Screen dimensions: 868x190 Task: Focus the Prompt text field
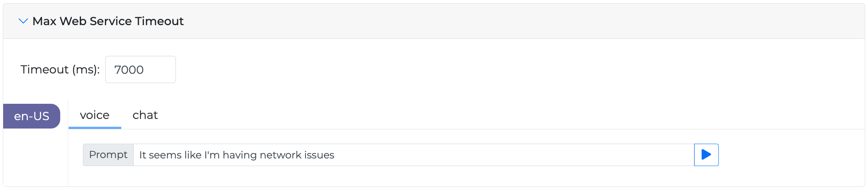pos(413,155)
